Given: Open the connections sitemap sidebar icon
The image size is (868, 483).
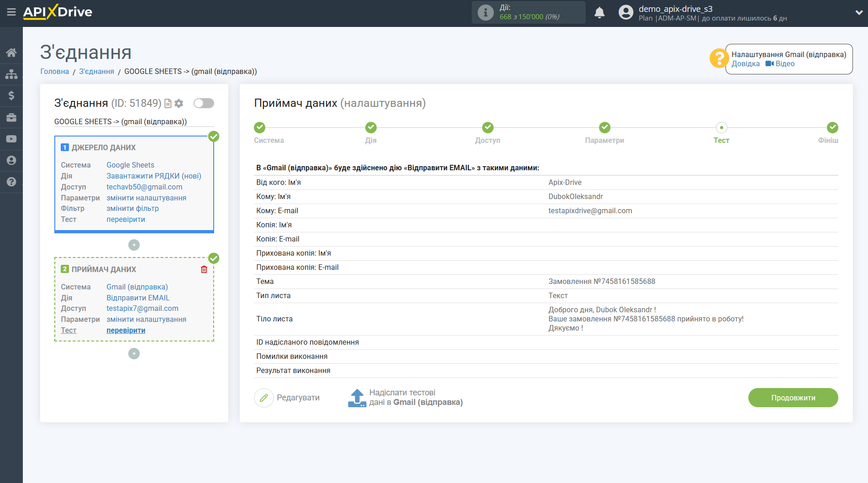Looking at the screenshot, I should [11, 74].
